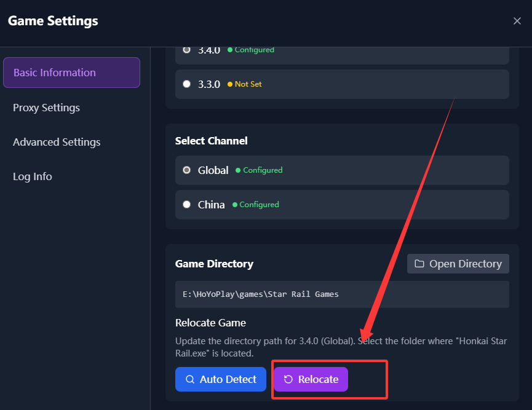532x410 pixels.
Task: Go to Advanced Settings
Action: click(57, 142)
